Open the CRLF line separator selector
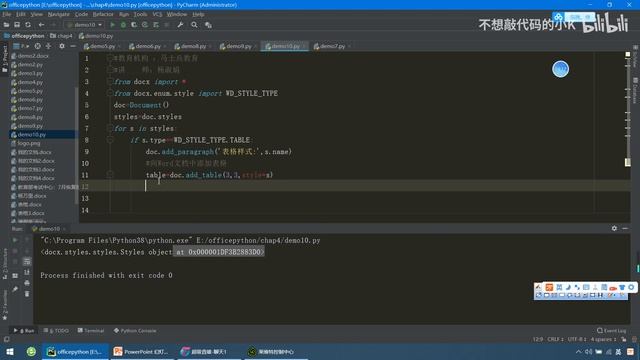The width and height of the screenshot is (640, 360). 555,339
